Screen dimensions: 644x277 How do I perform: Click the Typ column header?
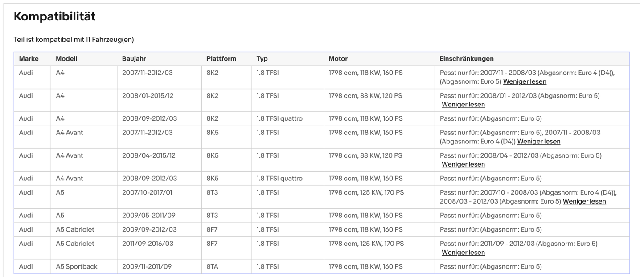click(x=262, y=59)
